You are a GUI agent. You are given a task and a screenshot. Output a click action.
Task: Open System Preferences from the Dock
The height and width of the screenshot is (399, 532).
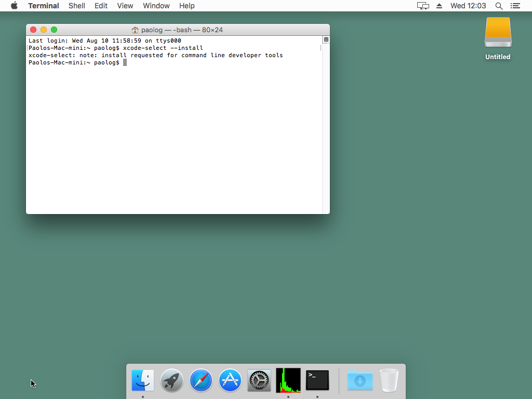click(x=259, y=380)
